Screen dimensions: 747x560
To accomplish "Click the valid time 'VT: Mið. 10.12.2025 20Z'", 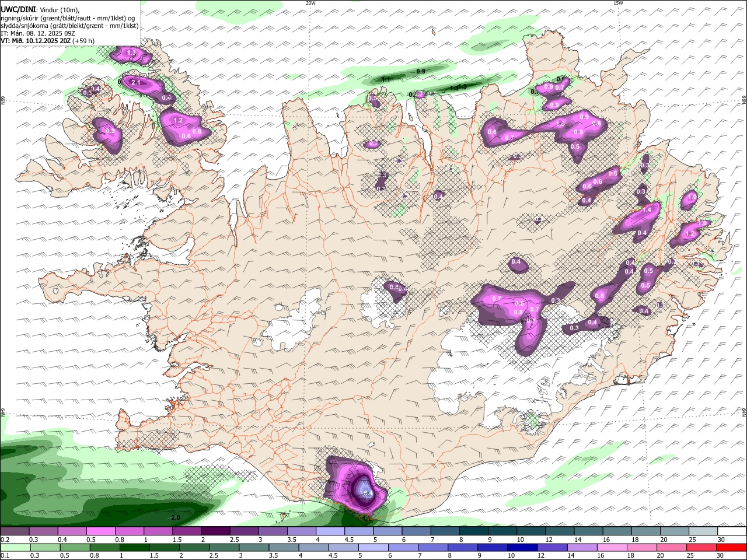I will coord(36,41).
